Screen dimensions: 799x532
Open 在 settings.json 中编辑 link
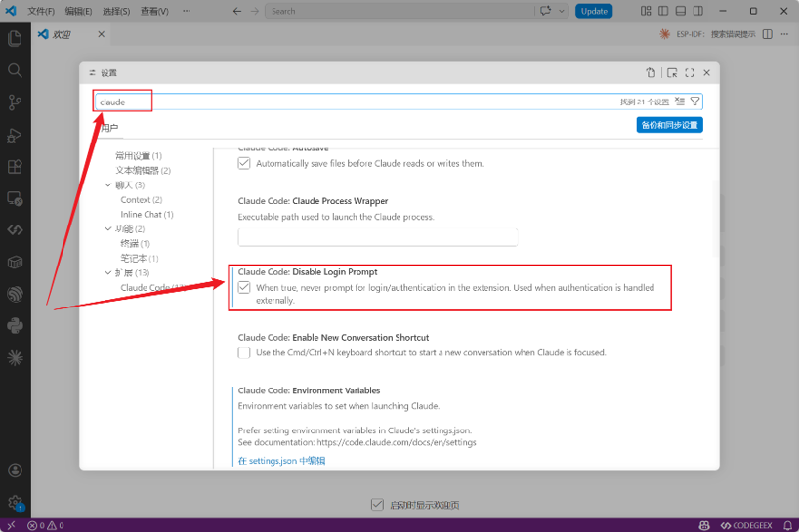click(281, 460)
